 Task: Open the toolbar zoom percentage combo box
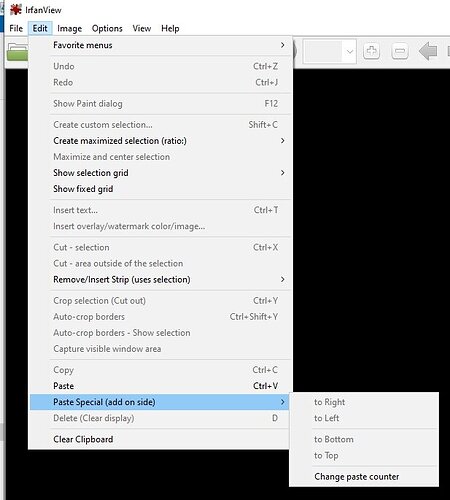[329, 52]
